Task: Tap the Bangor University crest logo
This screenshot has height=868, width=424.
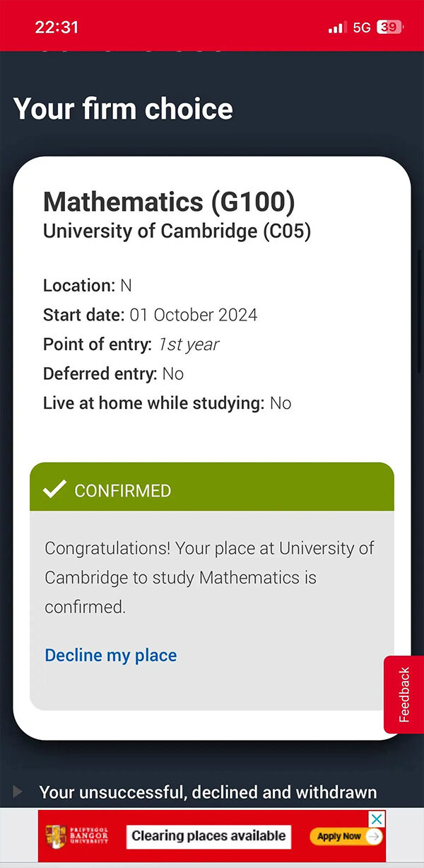Action: pyautogui.click(x=57, y=835)
